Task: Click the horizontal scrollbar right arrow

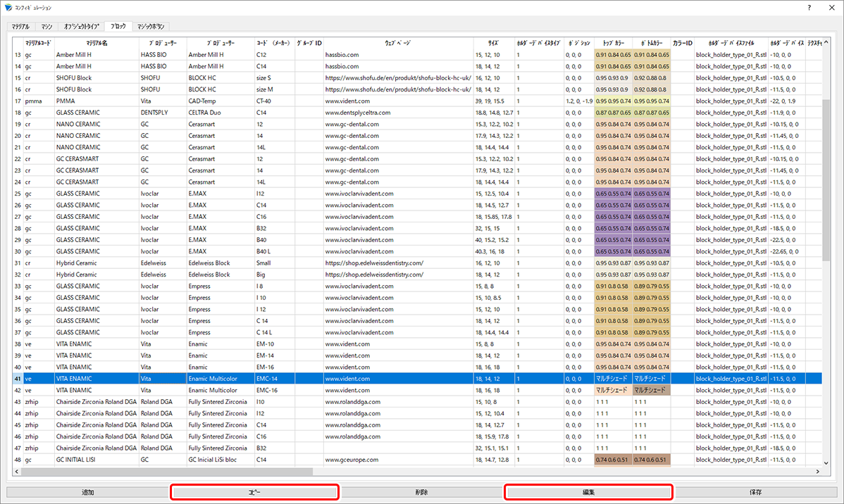Action: (x=818, y=471)
